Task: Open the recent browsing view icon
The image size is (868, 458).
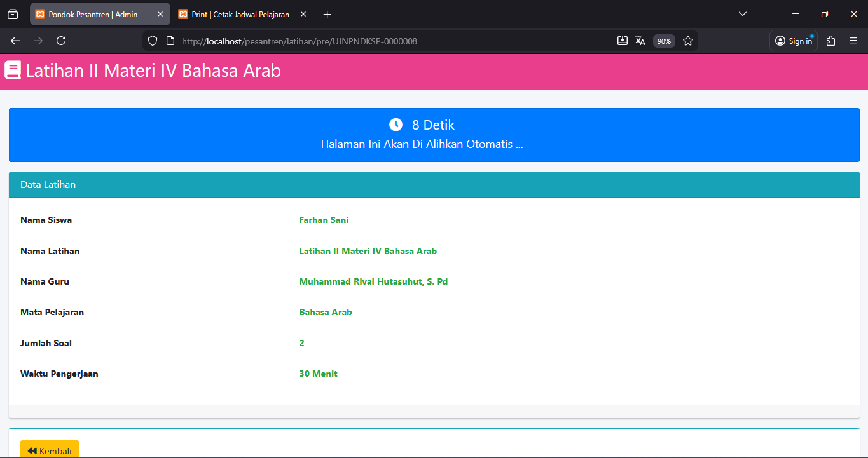Action: (x=13, y=14)
